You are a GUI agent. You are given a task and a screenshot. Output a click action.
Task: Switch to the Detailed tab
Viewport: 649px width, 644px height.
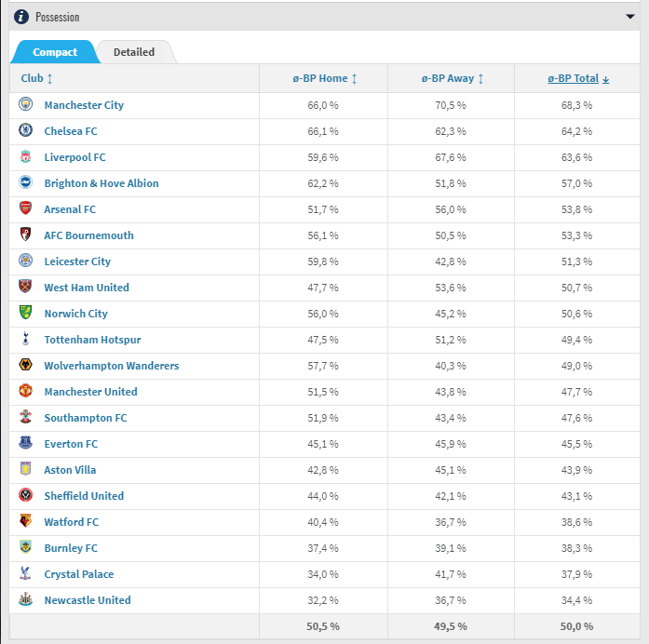(134, 52)
